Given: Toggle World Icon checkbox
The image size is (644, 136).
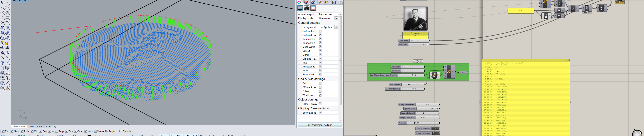Looking at the screenshot, I should 320,95.
